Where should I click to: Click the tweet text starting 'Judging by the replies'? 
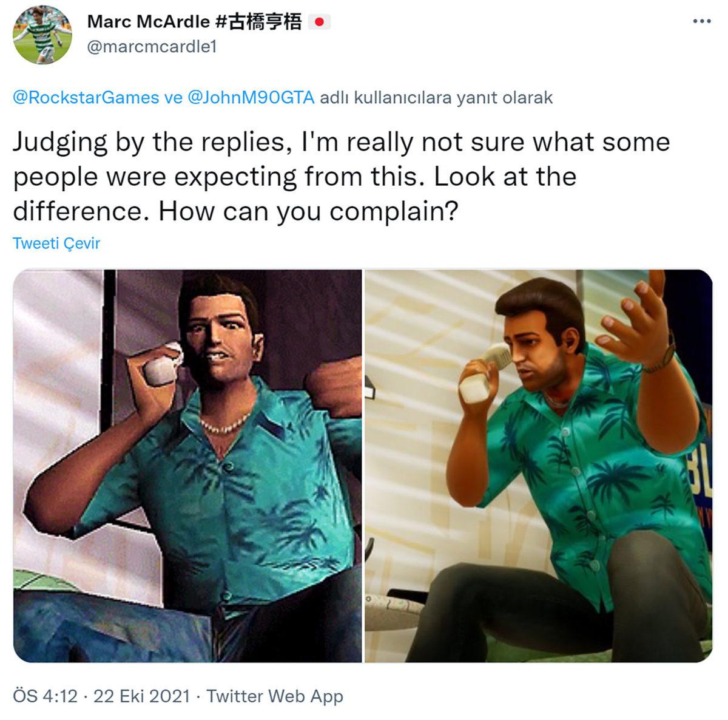[x=342, y=177]
